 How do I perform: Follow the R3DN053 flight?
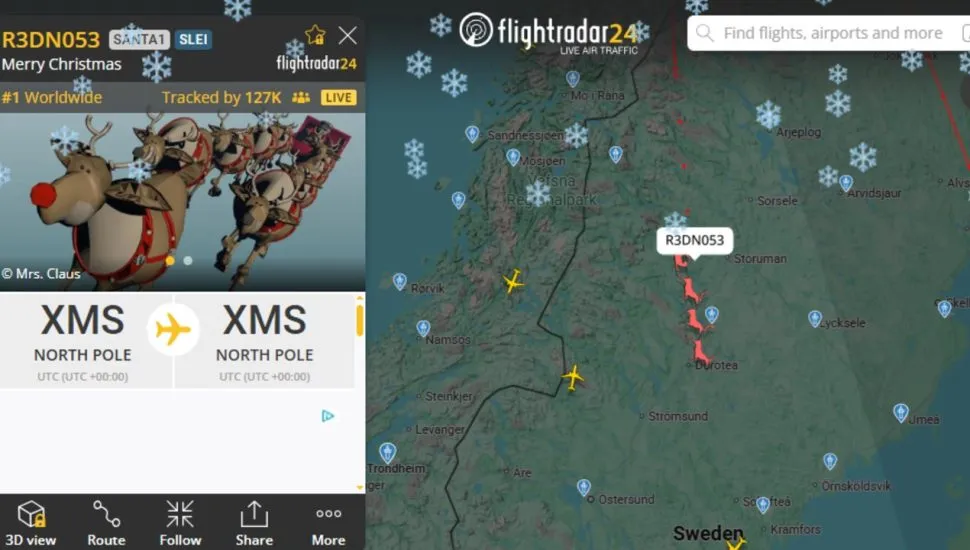[x=180, y=523]
